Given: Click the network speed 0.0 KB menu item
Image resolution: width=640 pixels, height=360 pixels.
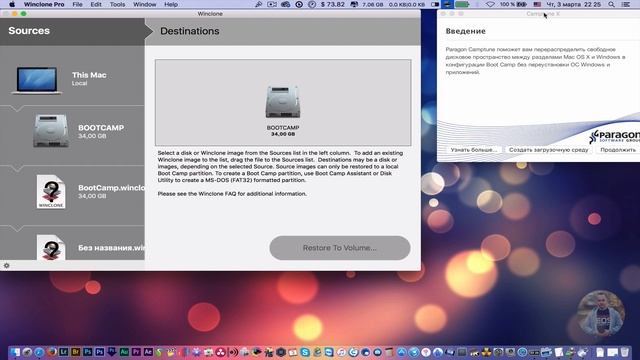Looking at the screenshot, I should 407,4.
